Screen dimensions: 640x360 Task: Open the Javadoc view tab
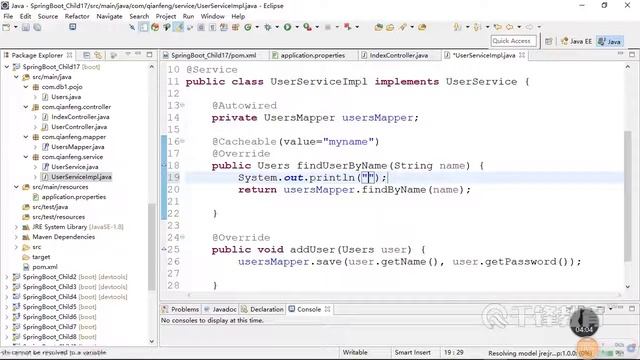(x=220, y=309)
